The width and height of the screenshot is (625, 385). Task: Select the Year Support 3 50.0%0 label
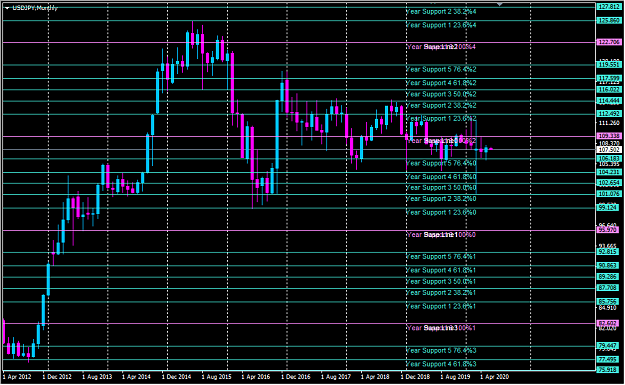tap(441, 188)
